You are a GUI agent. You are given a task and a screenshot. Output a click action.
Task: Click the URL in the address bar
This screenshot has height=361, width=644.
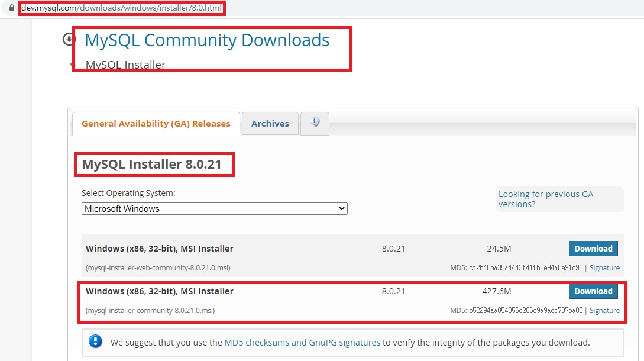[122, 8]
